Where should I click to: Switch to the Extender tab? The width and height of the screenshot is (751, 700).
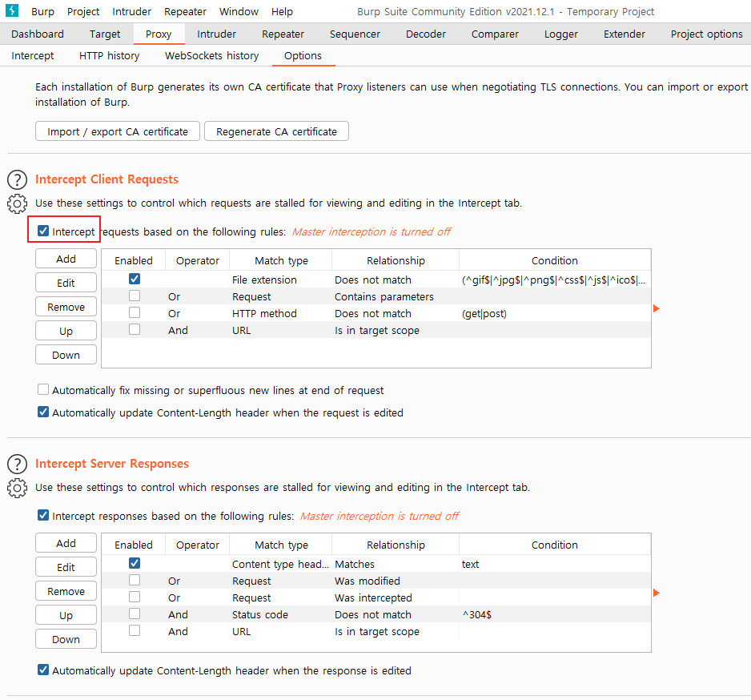(x=624, y=34)
